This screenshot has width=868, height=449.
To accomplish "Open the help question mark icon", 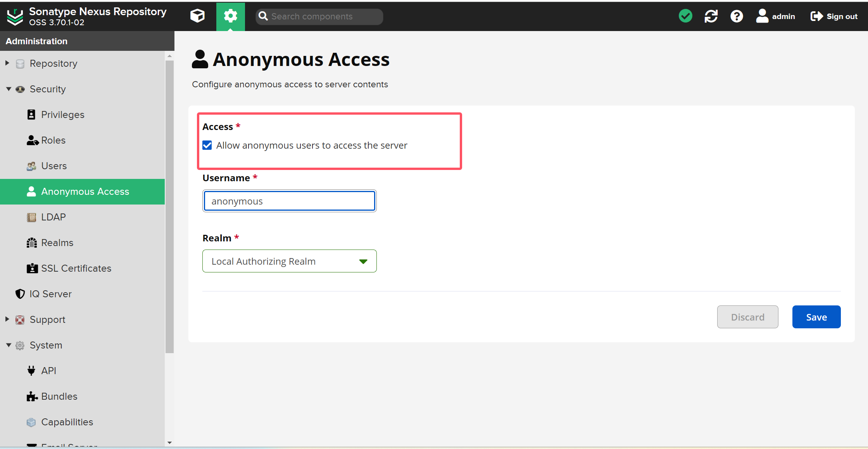I will (736, 16).
